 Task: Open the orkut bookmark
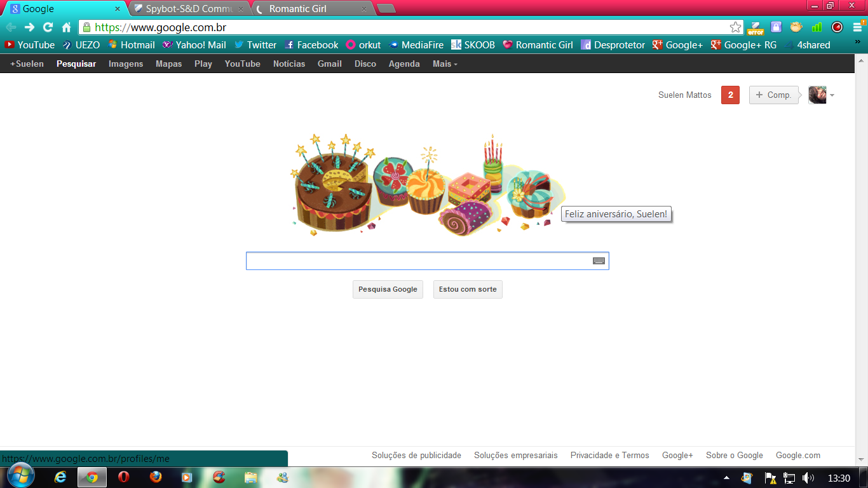(x=363, y=45)
